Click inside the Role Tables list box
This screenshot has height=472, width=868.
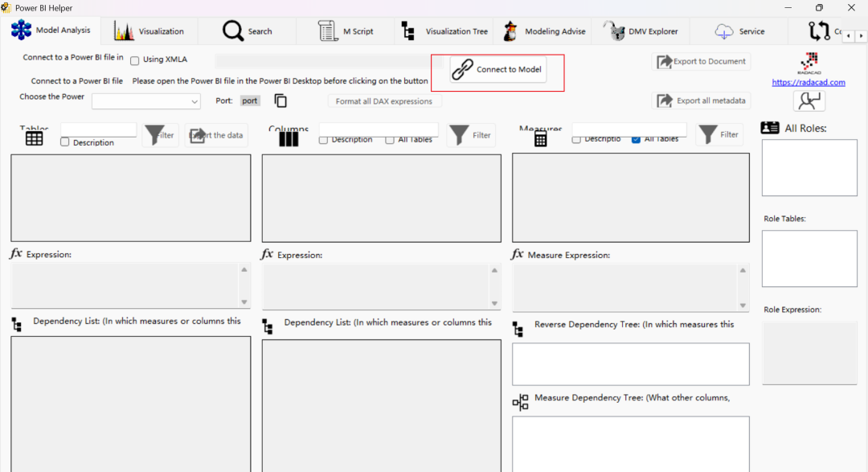[x=809, y=259]
